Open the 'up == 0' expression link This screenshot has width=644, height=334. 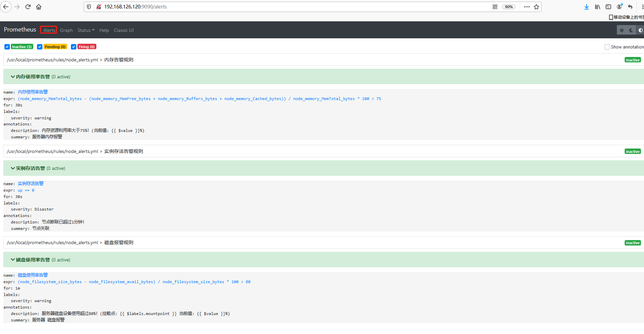pyautogui.click(x=26, y=190)
